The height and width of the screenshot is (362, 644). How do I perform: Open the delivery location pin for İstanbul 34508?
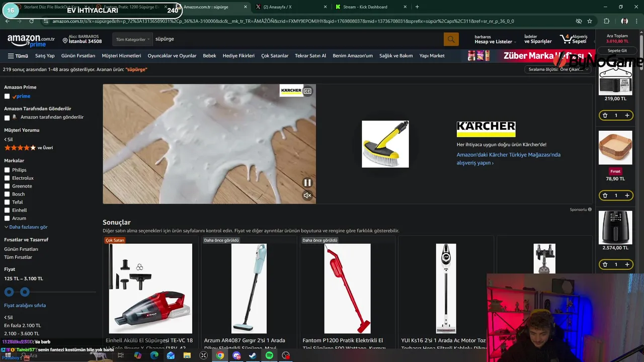pyautogui.click(x=82, y=39)
